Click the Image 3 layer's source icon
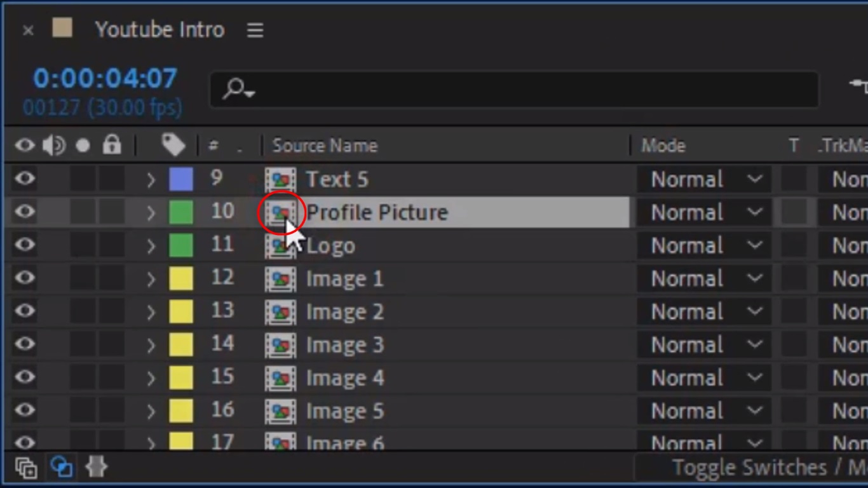Image resolution: width=868 pixels, height=488 pixels. tap(280, 345)
